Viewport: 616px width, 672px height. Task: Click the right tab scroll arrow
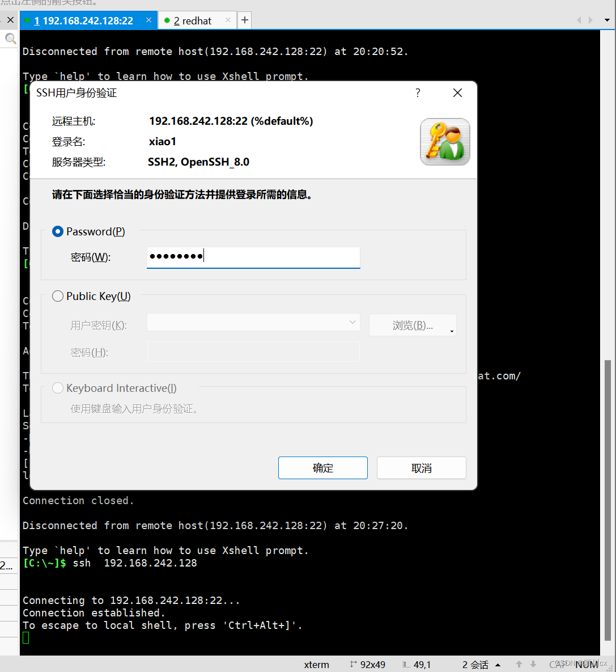590,20
